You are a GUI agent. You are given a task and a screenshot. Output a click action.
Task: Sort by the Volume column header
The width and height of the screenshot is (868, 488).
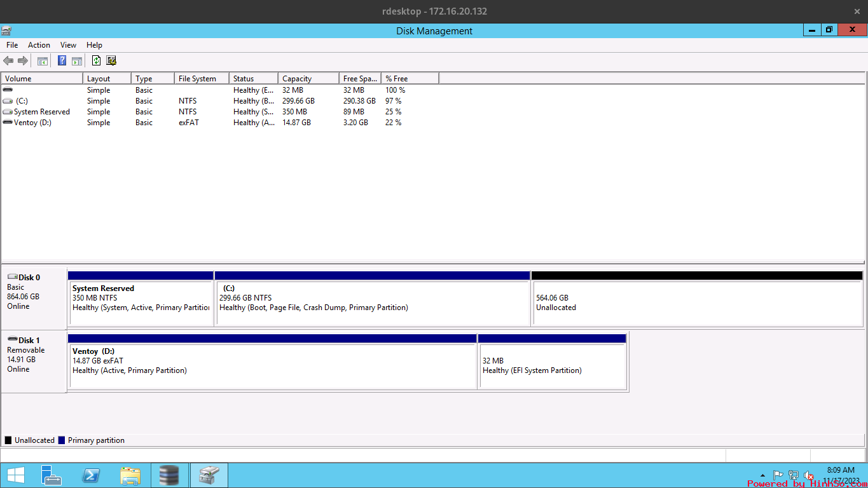tap(42, 79)
